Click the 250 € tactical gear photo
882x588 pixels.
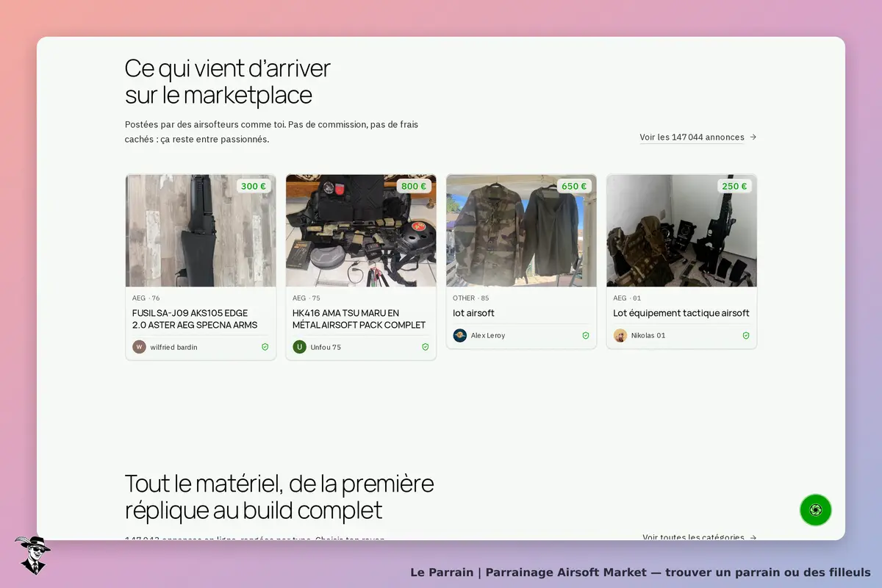point(681,231)
